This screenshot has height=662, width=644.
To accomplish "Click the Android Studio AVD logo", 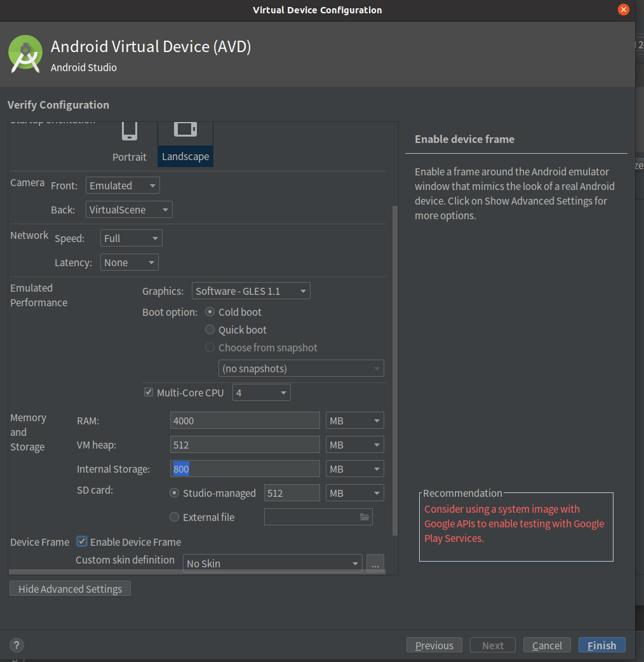I will [x=25, y=54].
